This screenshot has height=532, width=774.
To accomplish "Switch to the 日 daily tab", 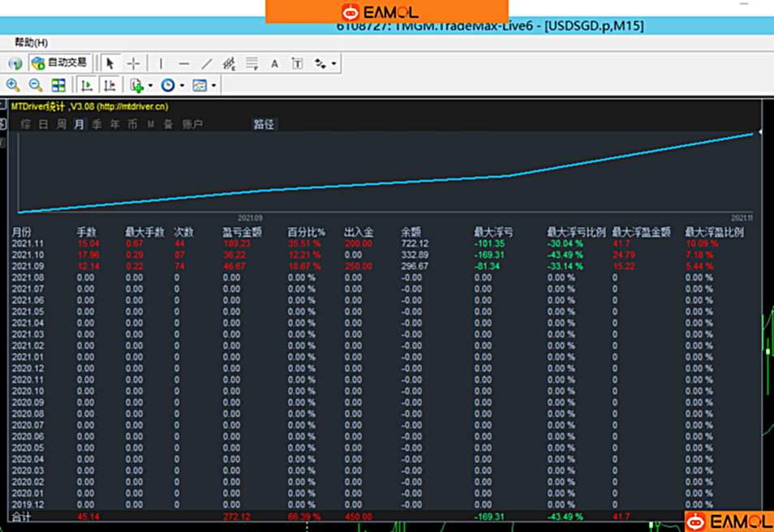I will (x=44, y=124).
